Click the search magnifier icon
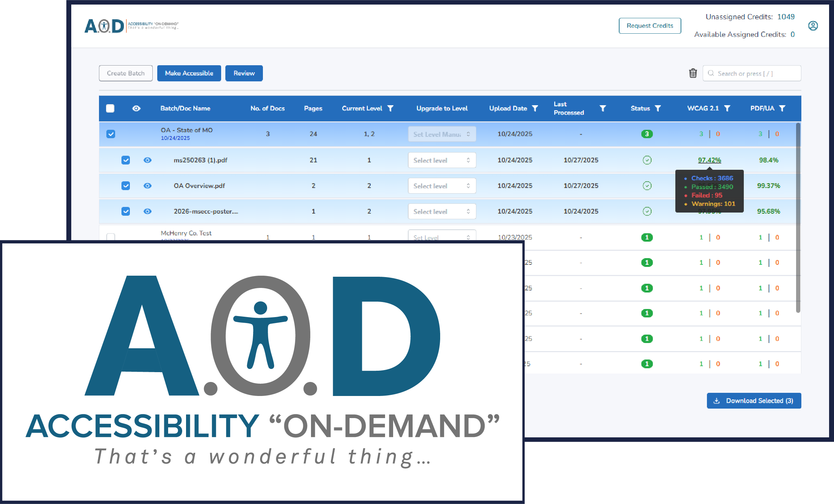834x504 pixels. [x=711, y=73]
